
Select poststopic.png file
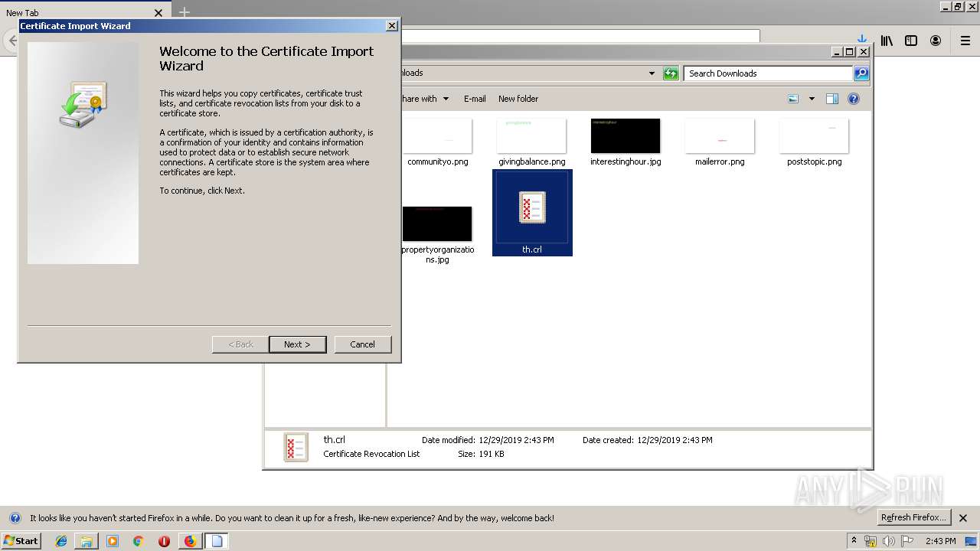click(814, 142)
